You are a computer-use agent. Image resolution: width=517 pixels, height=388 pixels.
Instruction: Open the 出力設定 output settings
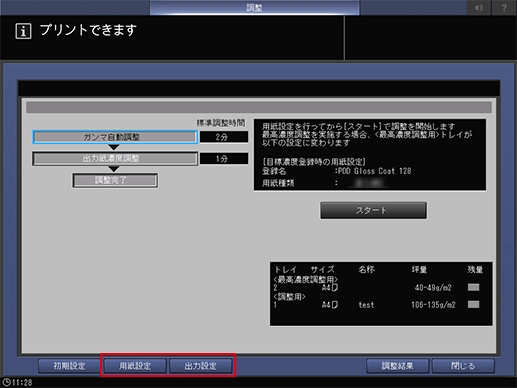coord(201,366)
